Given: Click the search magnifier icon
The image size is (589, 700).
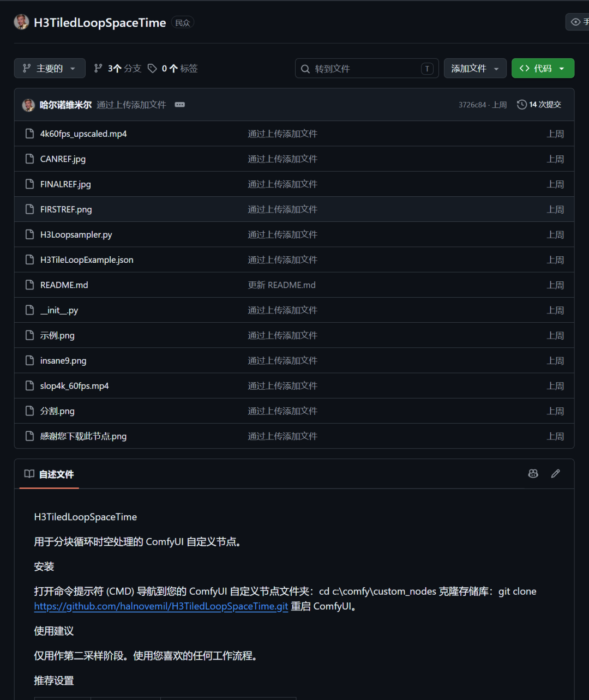Looking at the screenshot, I should tap(305, 69).
